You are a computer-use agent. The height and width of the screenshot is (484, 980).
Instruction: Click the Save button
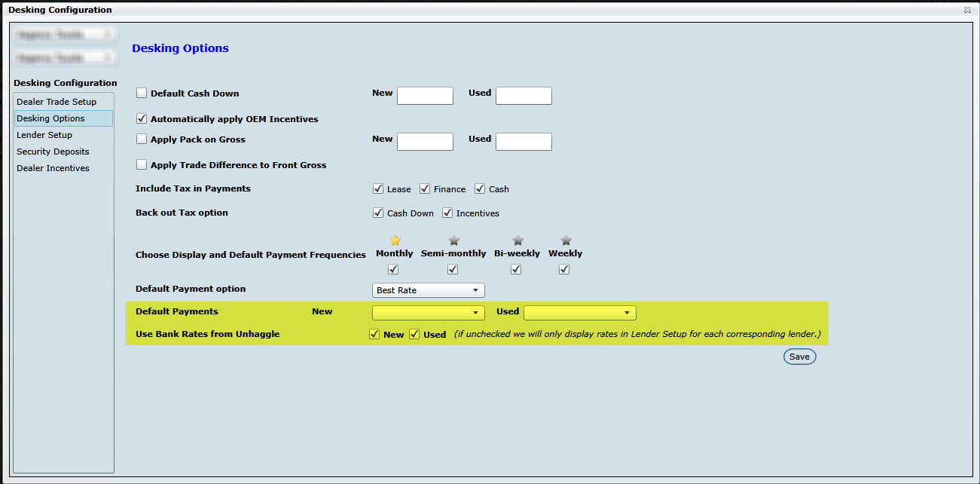coord(799,357)
